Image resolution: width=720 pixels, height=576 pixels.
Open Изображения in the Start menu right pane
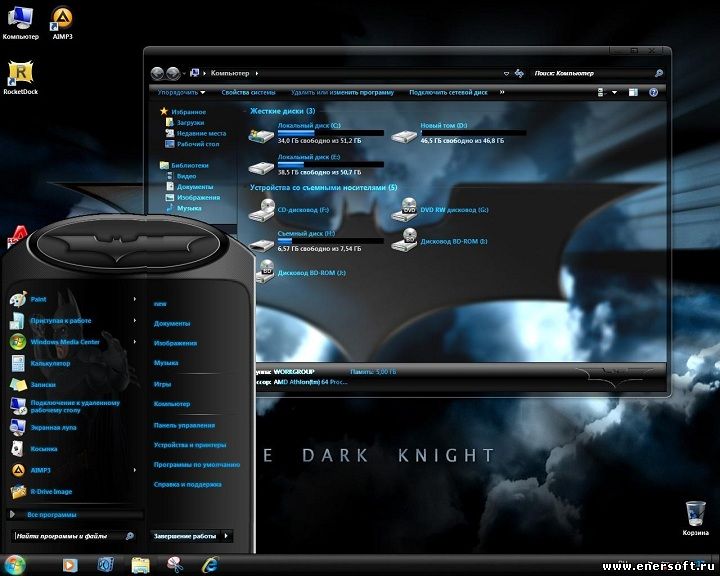[175, 343]
